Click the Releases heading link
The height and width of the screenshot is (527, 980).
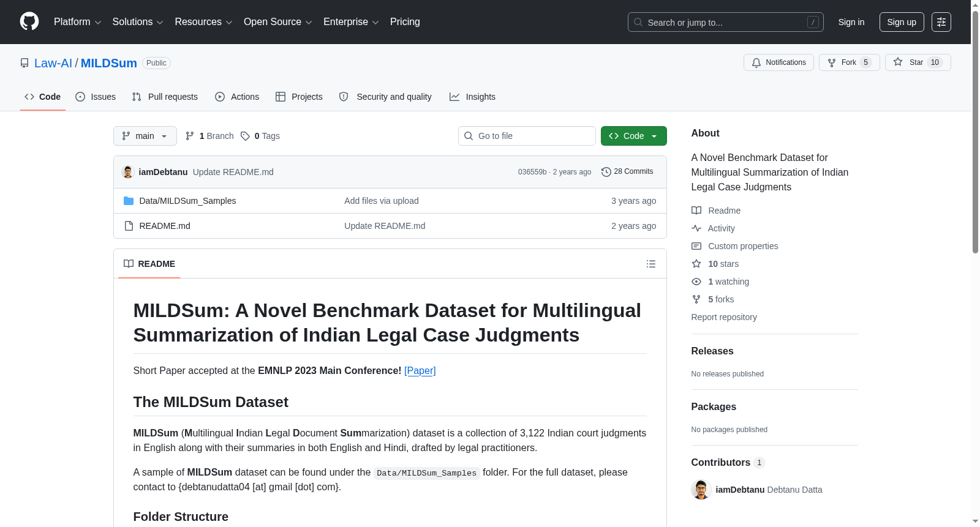tap(712, 351)
